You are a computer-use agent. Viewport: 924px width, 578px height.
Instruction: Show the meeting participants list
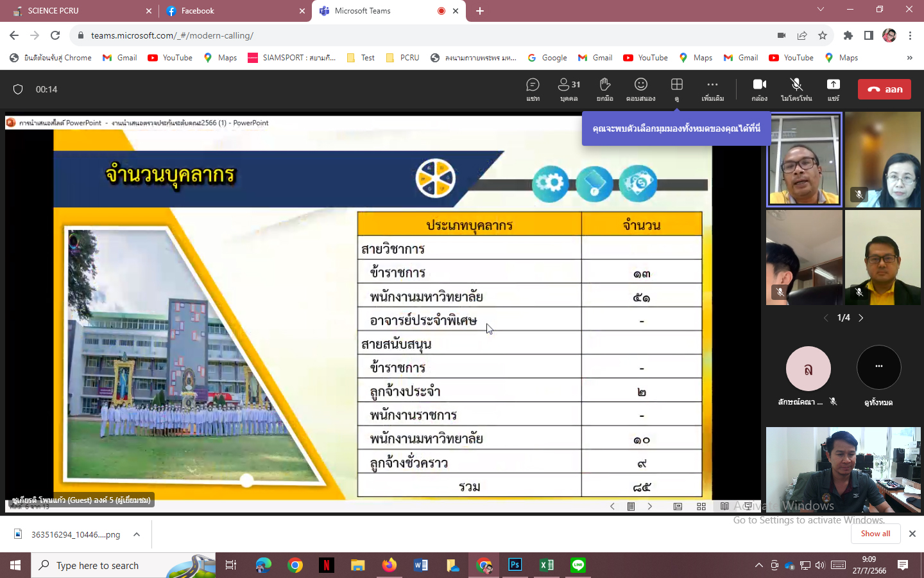569,89
